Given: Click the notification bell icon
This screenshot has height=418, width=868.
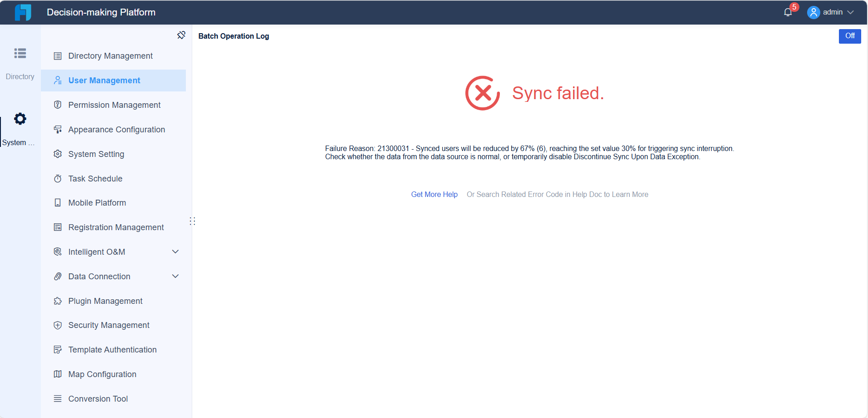Looking at the screenshot, I should pyautogui.click(x=788, y=12).
